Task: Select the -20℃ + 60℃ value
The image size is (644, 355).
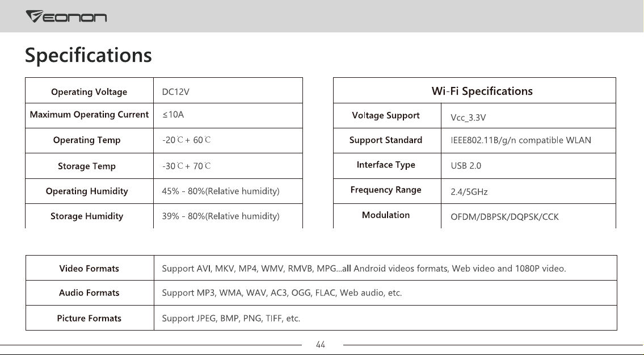Action: coord(187,140)
